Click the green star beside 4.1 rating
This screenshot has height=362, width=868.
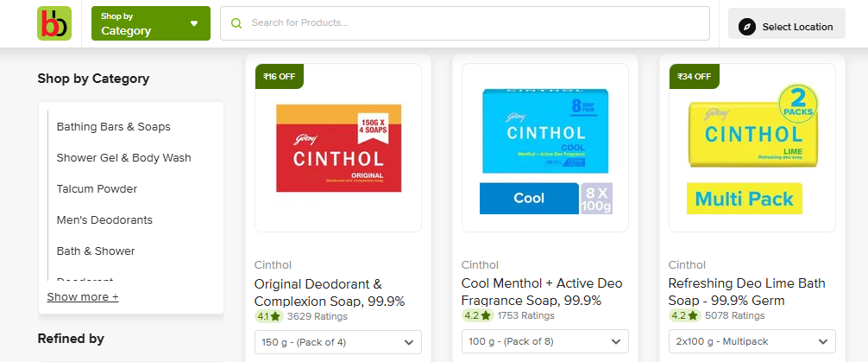275,316
